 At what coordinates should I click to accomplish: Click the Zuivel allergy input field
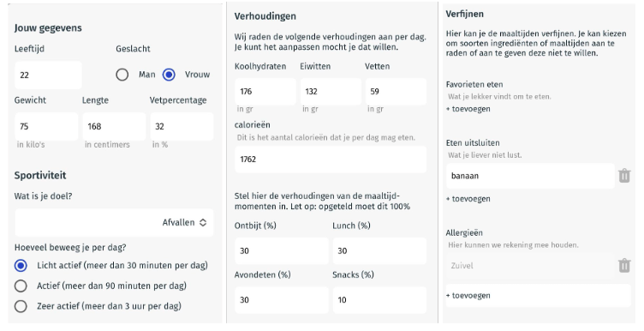tap(530, 266)
